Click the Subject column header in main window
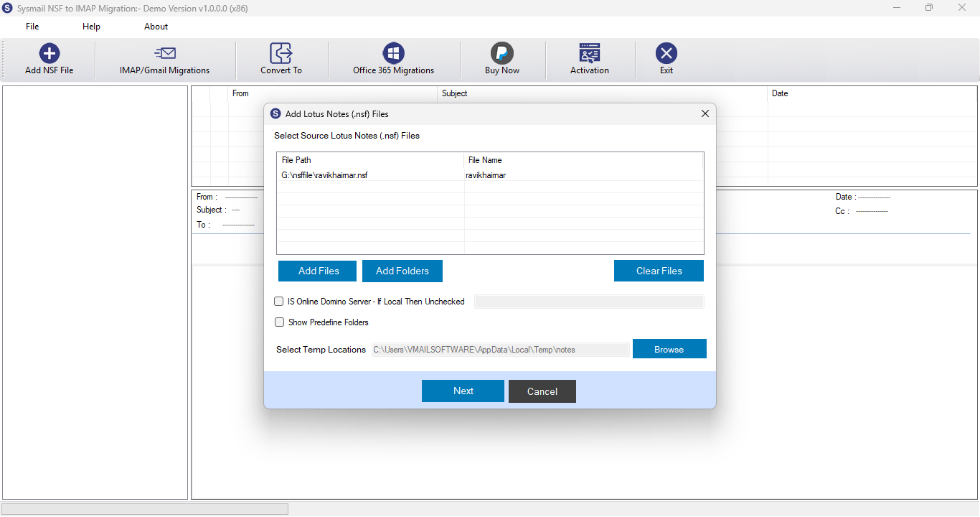This screenshot has width=980, height=517. click(x=603, y=93)
